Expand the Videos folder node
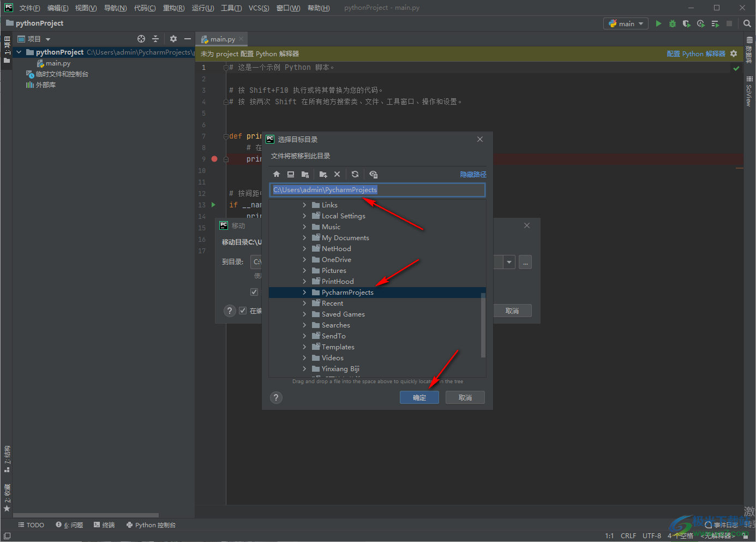This screenshot has height=542, width=756. (304, 358)
